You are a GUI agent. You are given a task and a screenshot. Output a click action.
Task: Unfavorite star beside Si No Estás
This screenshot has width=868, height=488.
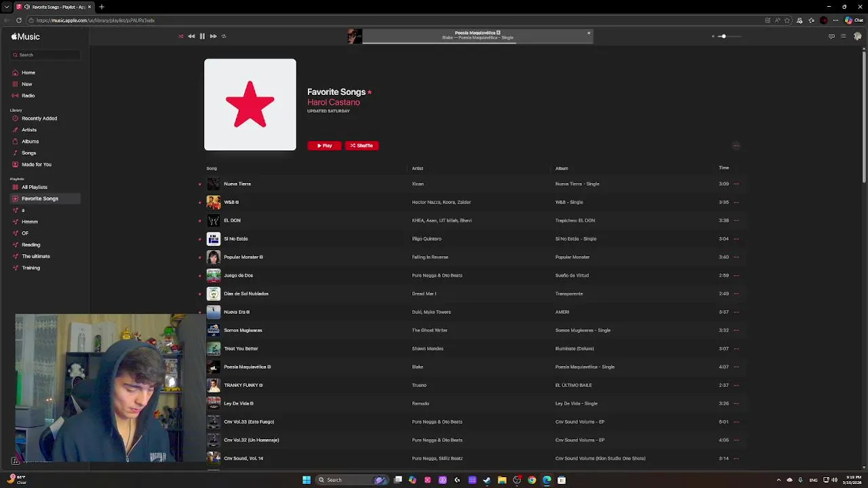coord(200,239)
